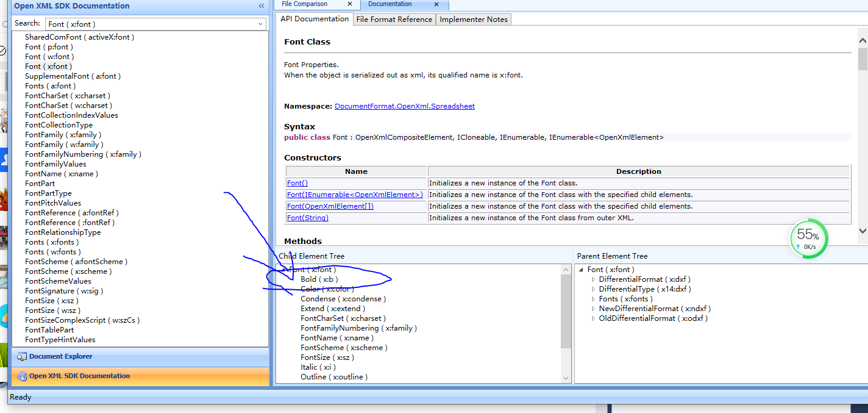
Task: Expand OldDifferentialFormat ( x:odxf ) node
Action: (x=594, y=318)
